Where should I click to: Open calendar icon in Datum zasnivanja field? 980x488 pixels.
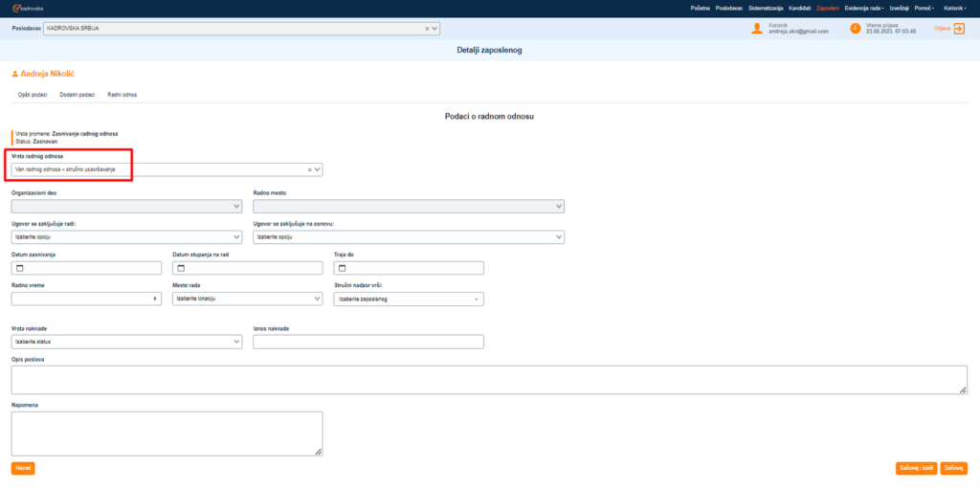(x=20, y=268)
